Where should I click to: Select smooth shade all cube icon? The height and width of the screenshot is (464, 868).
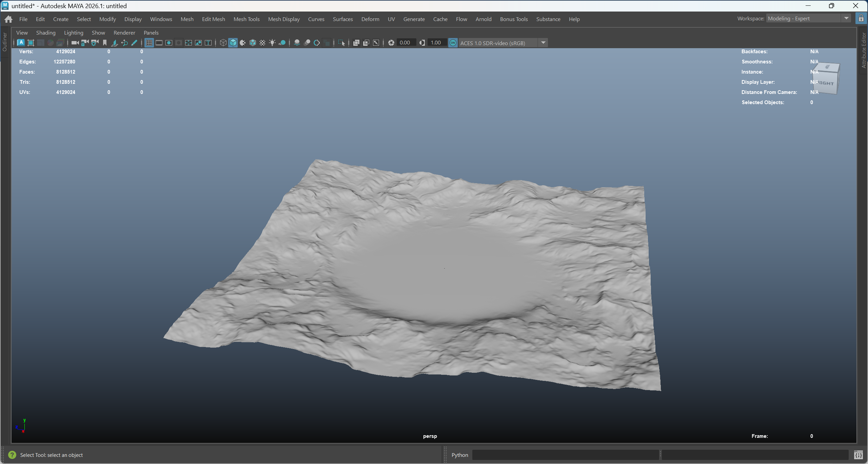coord(233,43)
